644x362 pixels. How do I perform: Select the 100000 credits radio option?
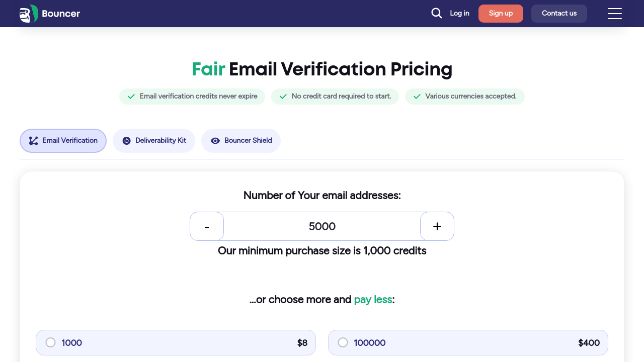point(343,342)
